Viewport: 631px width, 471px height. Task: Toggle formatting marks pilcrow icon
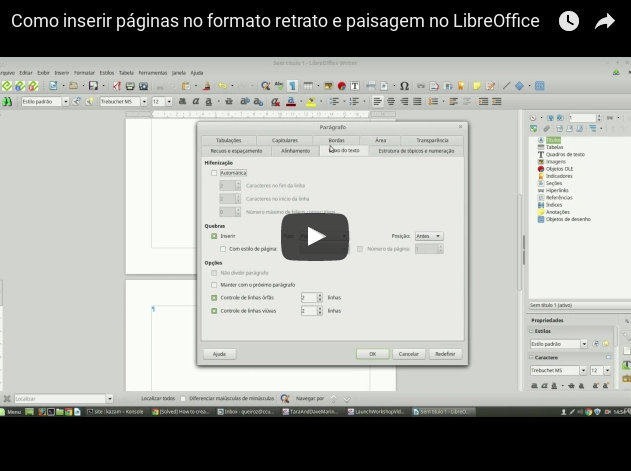pyautogui.click(x=293, y=86)
